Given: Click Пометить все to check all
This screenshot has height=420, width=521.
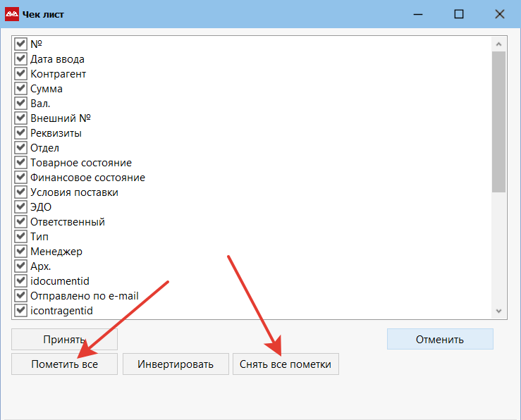Looking at the screenshot, I should [64, 364].
